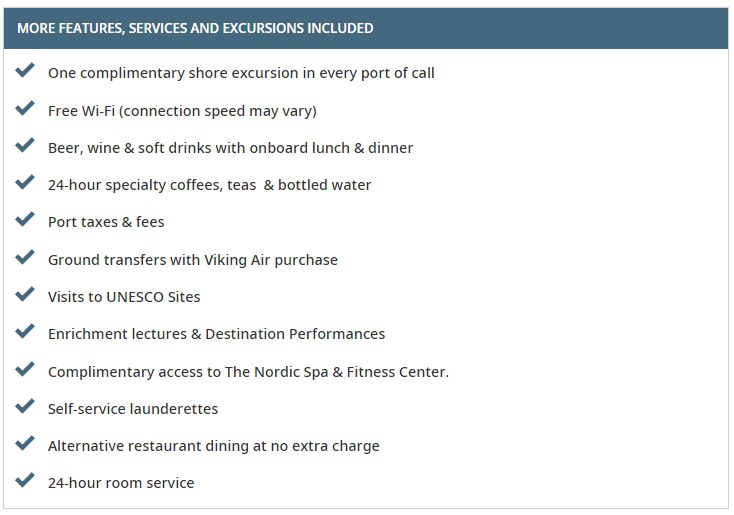Click checkmark next to Ground transfers item
The image size is (734, 515).
(25, 257)
